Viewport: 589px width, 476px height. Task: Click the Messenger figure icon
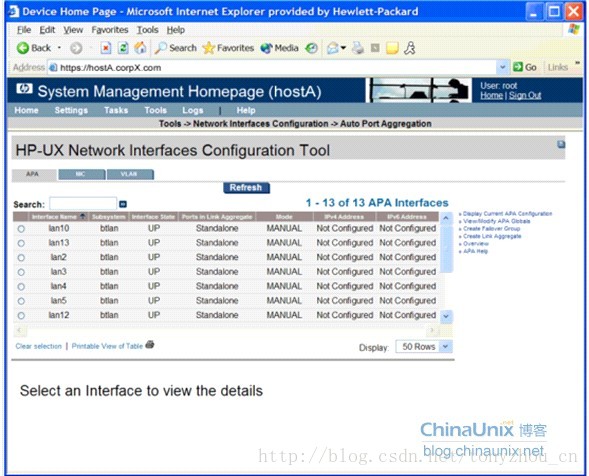point(410,48)
